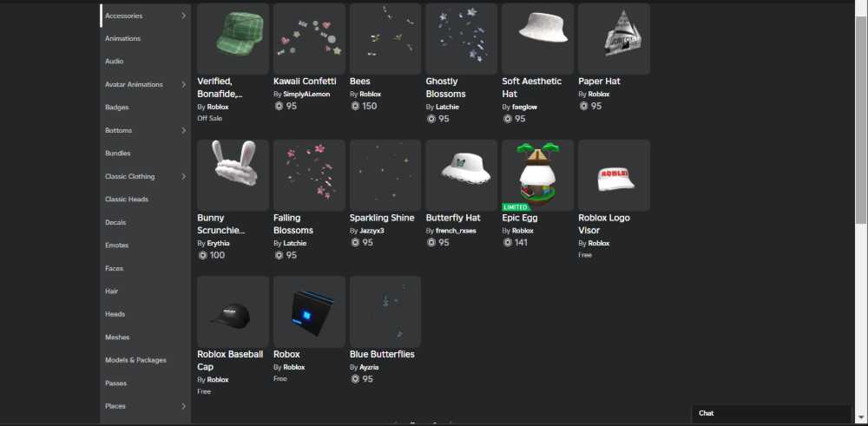Select the Animations category
This screenshot has width=868, height=426.
tap(123, 39)
